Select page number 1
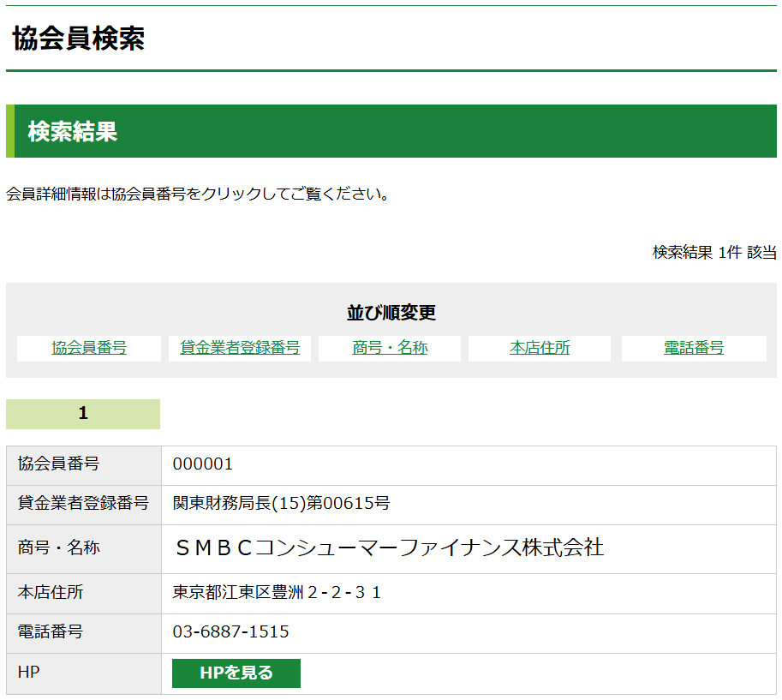This screenshot has width=782, height=700. click(x=83, y=414)
